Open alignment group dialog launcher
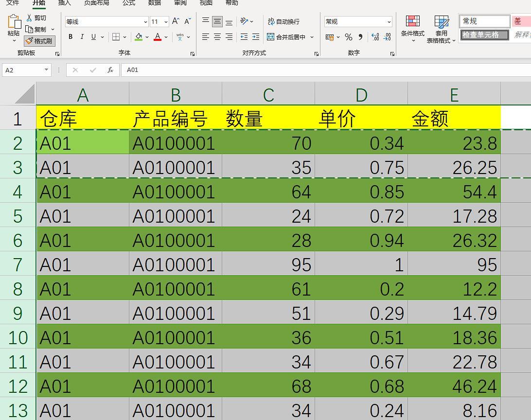531x420 pixels. [x=316, y=54]
